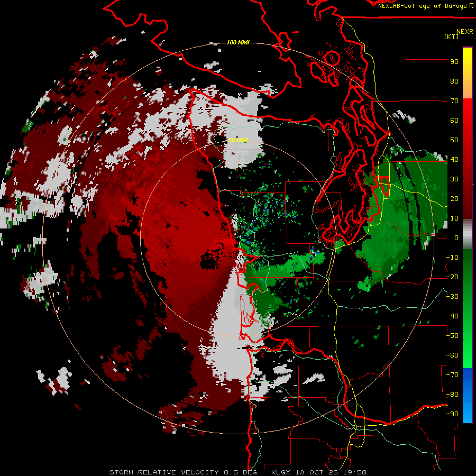Click the 30 value on the velocity scale

pos(454,179)
